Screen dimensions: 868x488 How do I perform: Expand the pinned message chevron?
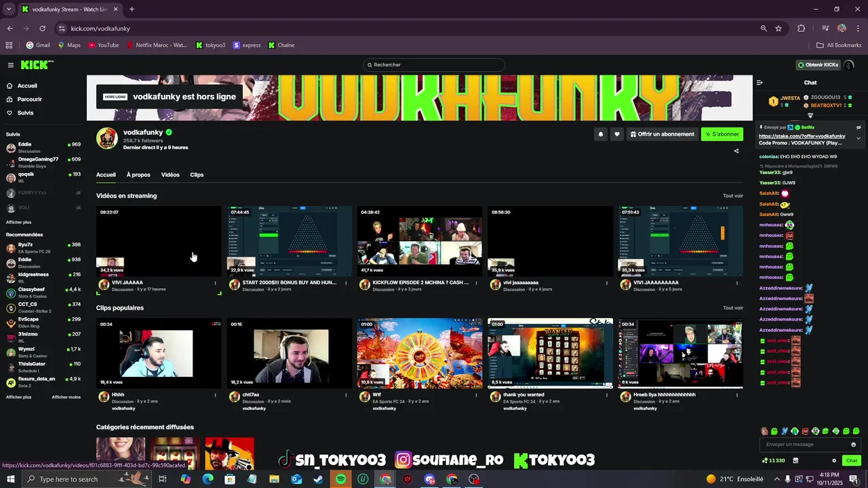pos(858,138)
